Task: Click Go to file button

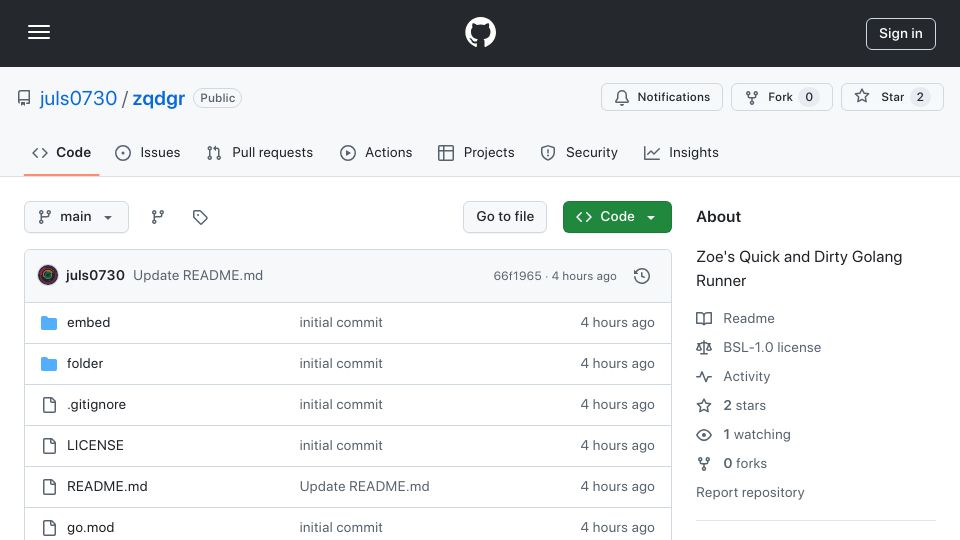Action: (x=505, y=217)
